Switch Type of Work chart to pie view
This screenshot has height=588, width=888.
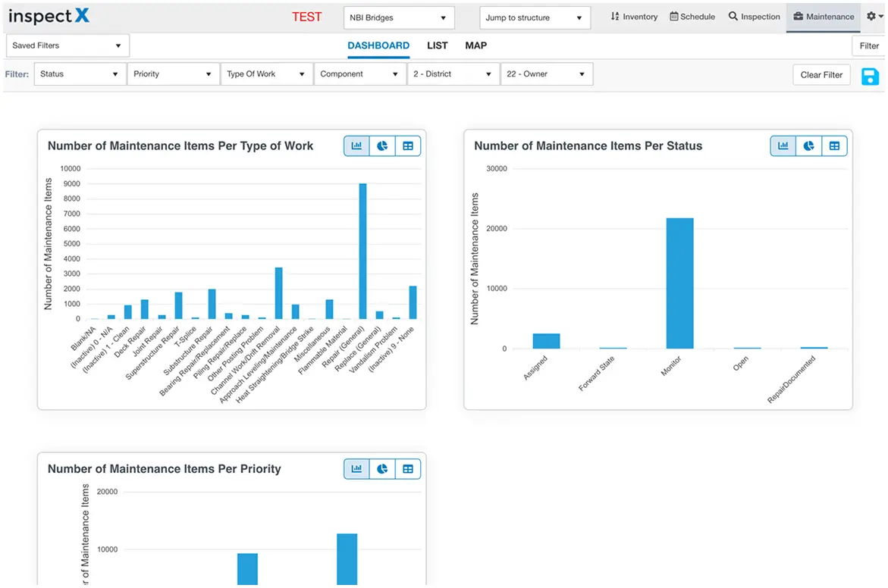point(381,145)
